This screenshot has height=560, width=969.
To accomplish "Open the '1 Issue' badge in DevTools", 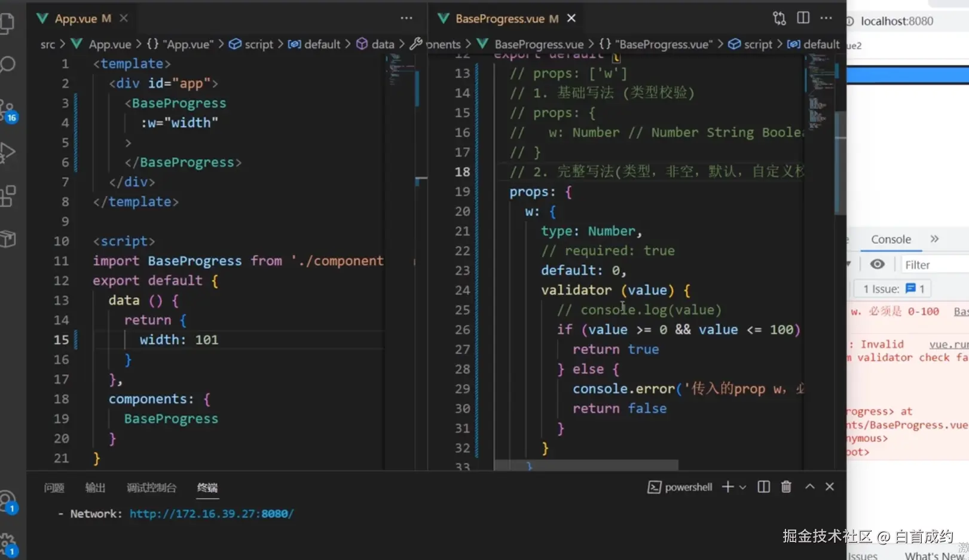I will pos(893,289).
